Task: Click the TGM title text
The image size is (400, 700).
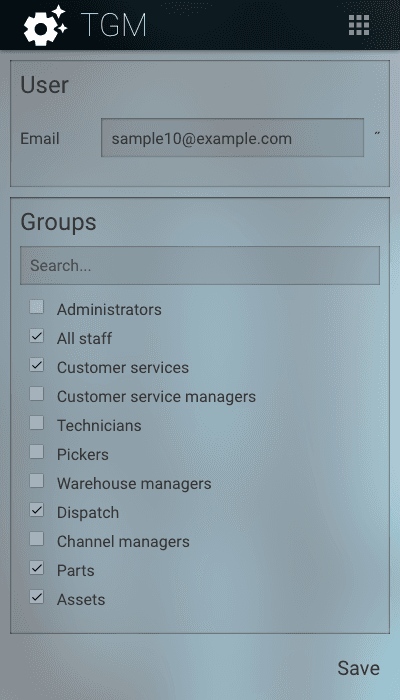Action: click(x=114, y=25)
